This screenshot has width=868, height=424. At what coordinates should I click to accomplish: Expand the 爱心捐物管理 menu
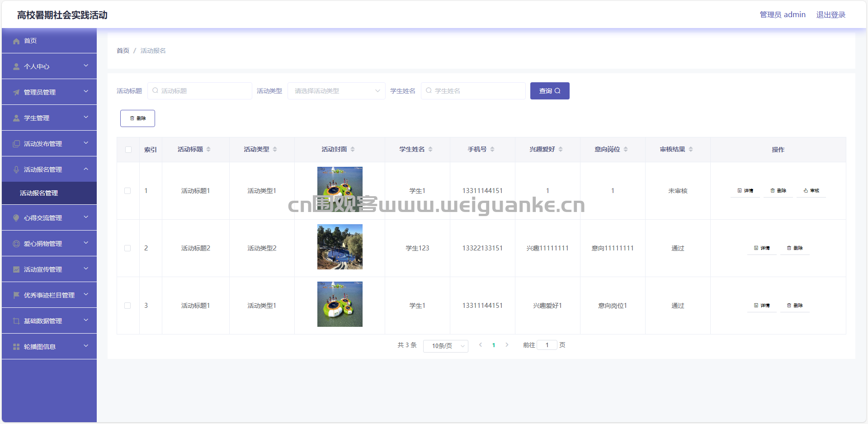click(49, 244)
